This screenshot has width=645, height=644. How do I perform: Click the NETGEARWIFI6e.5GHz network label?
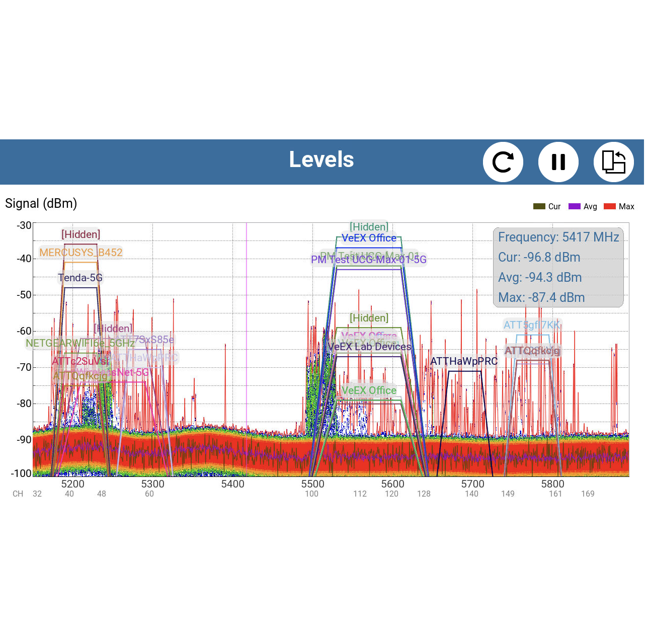(x=79, y=342)
